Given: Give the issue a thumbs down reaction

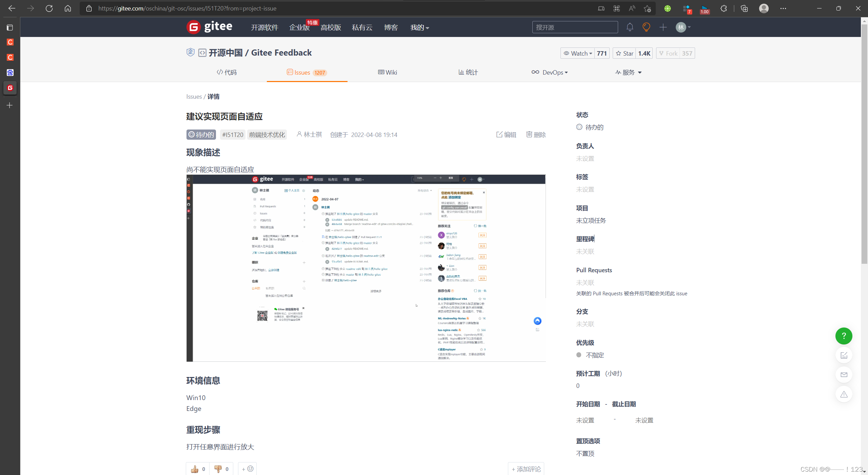Looking at the screenshot, I should [x=221, y=469].
